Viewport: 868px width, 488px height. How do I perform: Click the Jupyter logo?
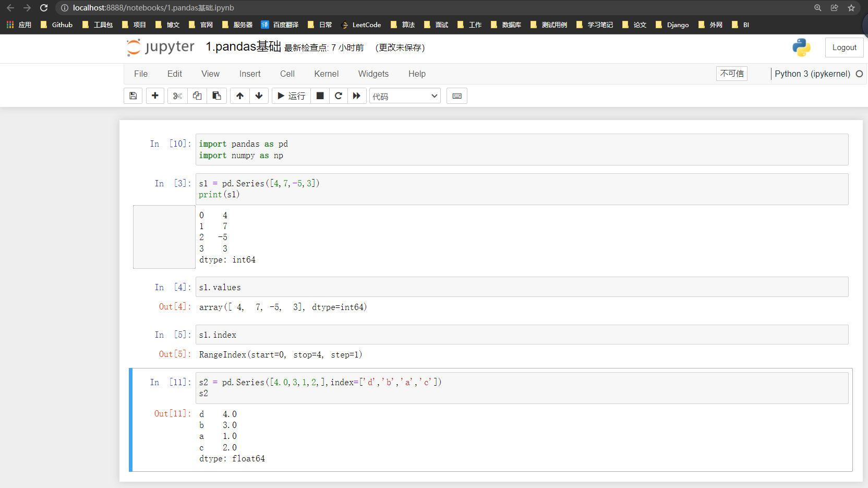[161, 47]
